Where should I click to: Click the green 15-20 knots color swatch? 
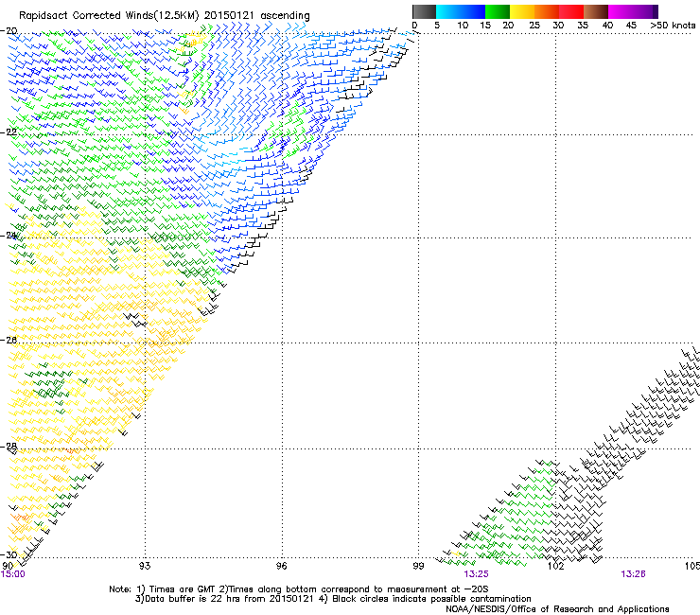click(498, 11)
